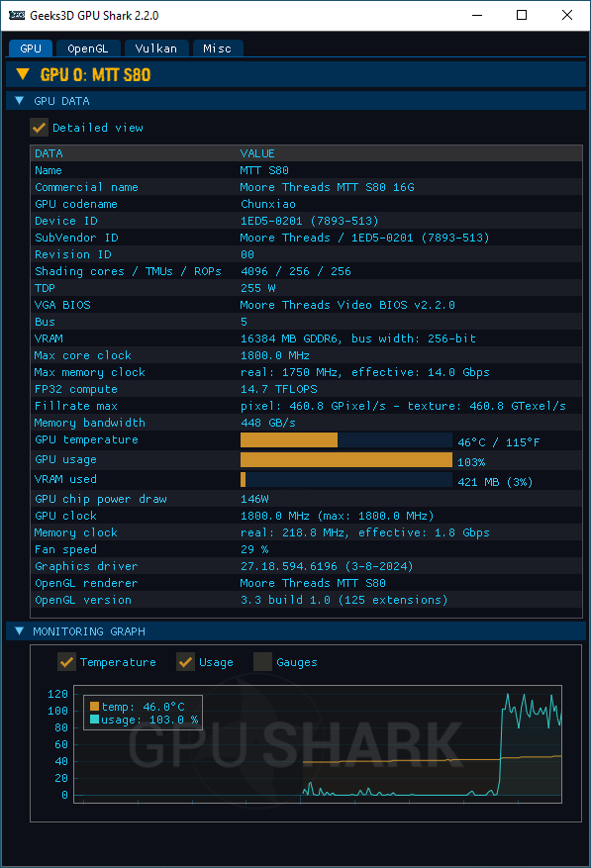
Task: Click the Revision ID value '00'
Action: (x=247, y=254)
